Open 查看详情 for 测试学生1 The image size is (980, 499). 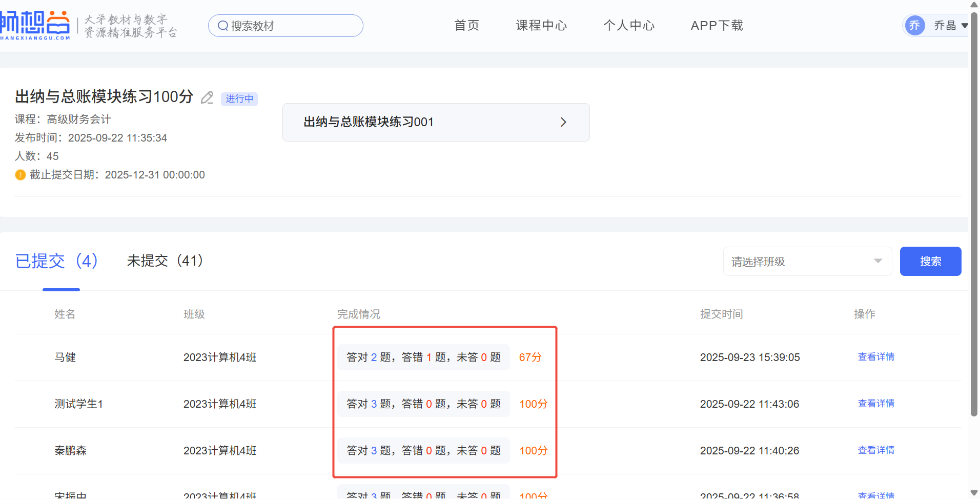pyautogui.click(x=876, y=404)
